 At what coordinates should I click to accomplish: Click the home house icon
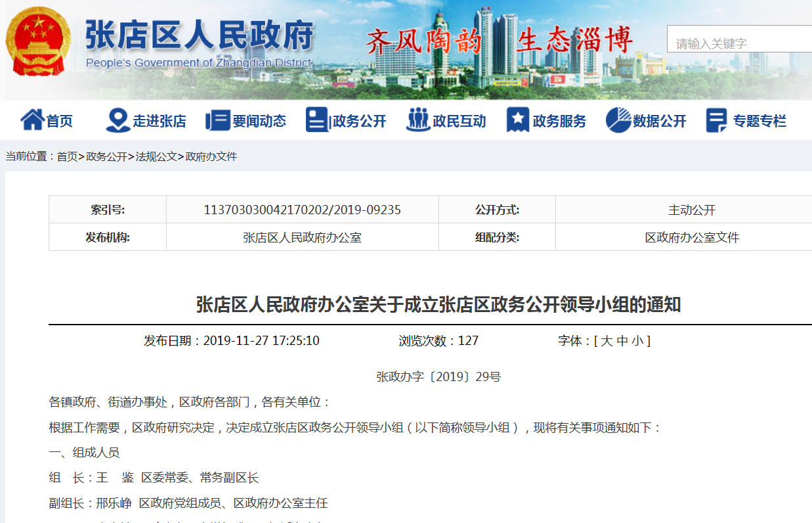(32, 120)
